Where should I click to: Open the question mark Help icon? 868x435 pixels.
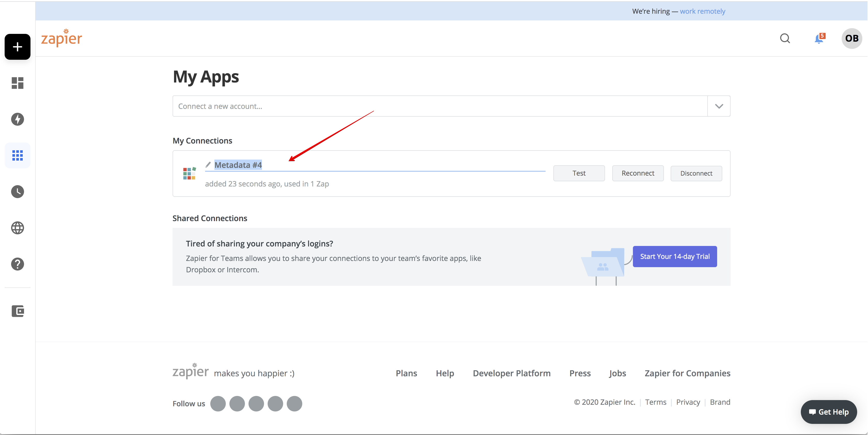(18, 264)
